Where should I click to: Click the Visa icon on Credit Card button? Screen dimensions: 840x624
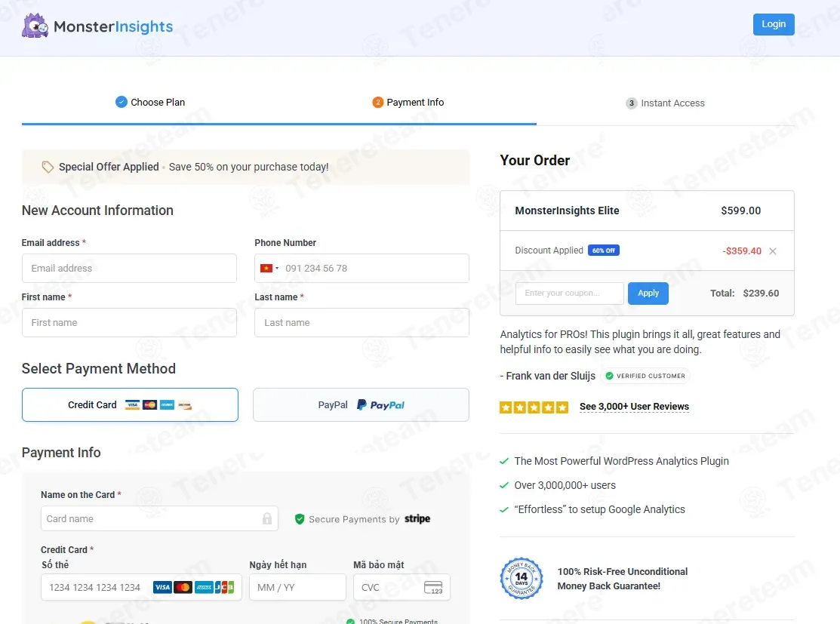click(x=132, y=405)
